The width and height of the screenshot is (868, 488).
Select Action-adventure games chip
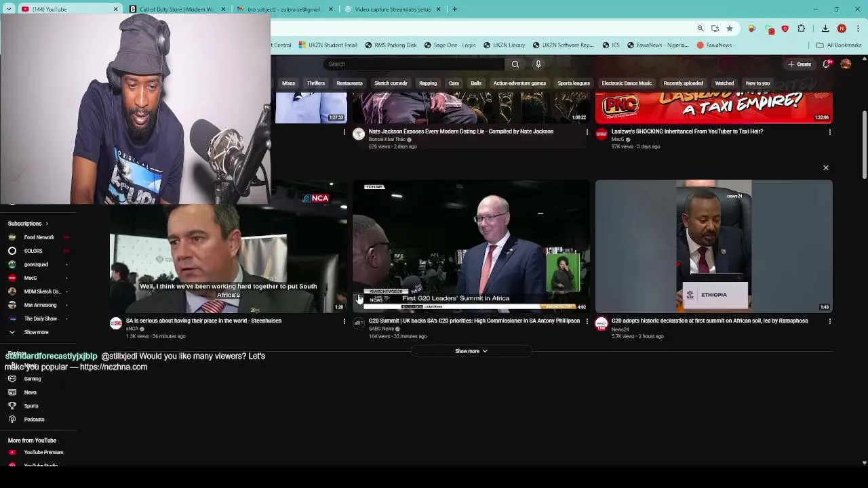click(x=519, y=83)
